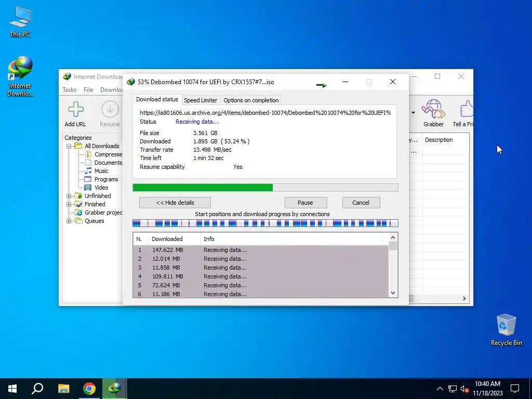Select All Downloads folder
Viewport: 532px width, 399px height.
(102, 146)
